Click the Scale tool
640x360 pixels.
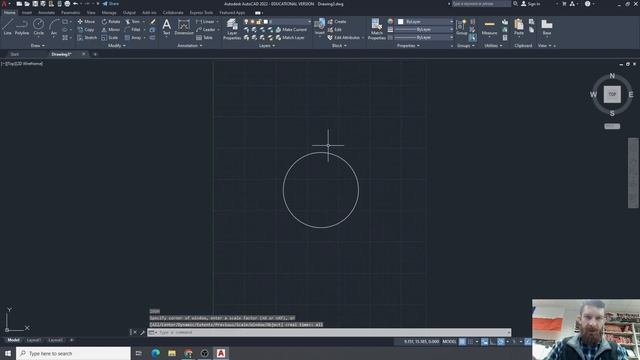click(x=109, y=38)
